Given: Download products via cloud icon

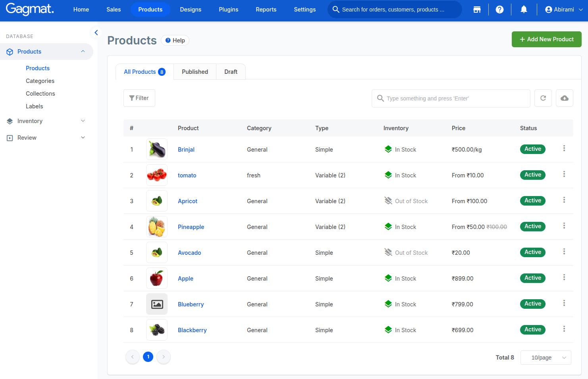Looking at the screenshot, I should 564,98.
